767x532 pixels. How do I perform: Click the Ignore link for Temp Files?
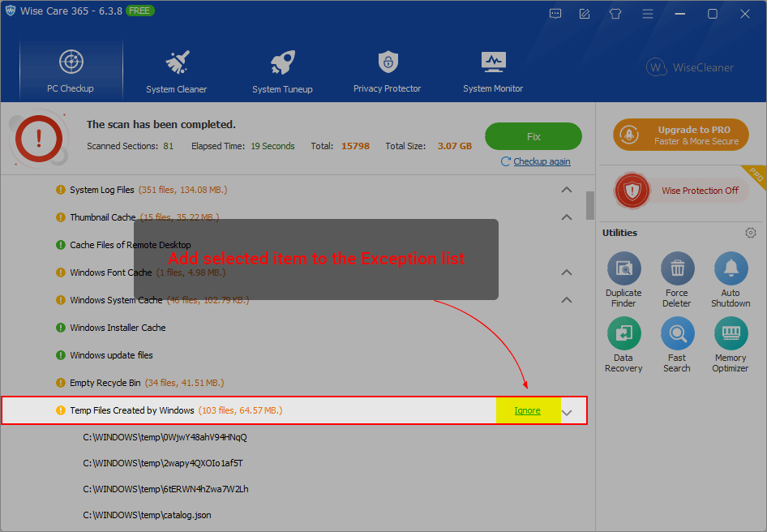tap(527, 410)
